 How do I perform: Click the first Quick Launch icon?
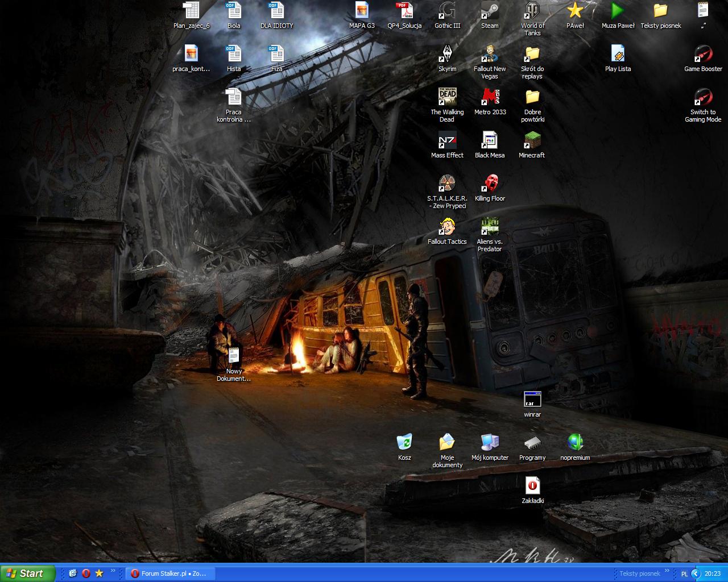(x=73, y=573)
